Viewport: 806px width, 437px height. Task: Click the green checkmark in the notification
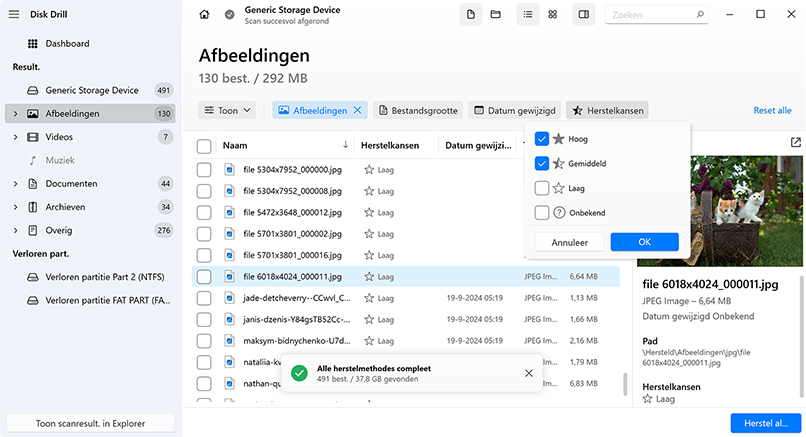pyautogui.click(x=299, y=373)
